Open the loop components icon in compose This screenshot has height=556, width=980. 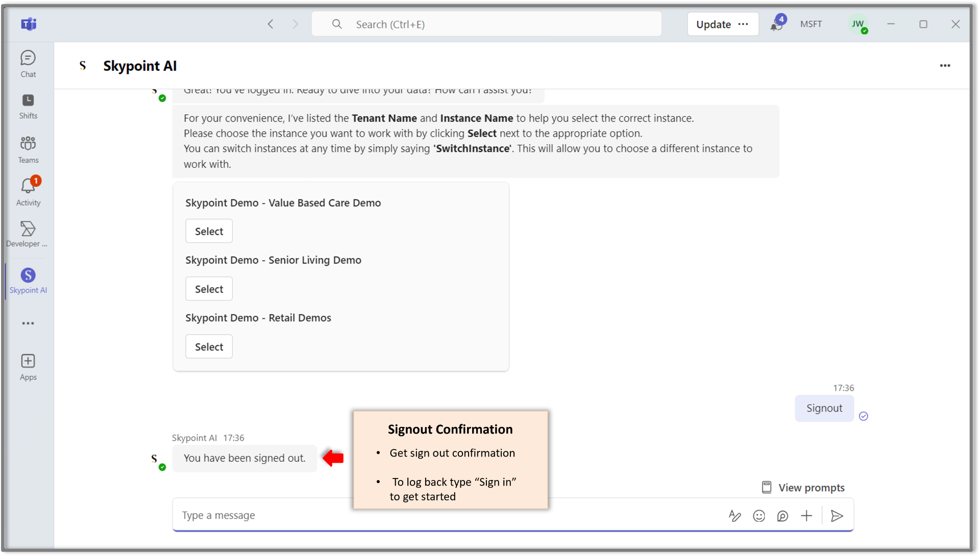(x=782, y=516)
